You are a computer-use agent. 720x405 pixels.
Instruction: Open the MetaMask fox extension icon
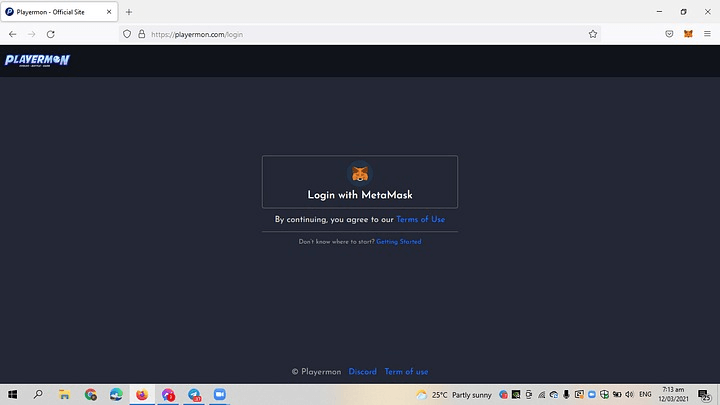tap(687, 33)
